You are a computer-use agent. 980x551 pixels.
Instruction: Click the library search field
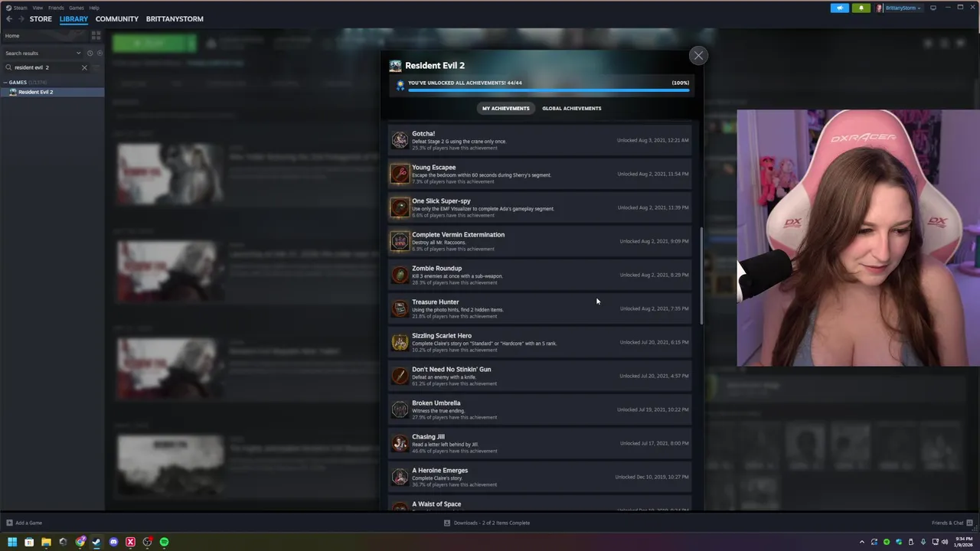(x=46, y=67)
